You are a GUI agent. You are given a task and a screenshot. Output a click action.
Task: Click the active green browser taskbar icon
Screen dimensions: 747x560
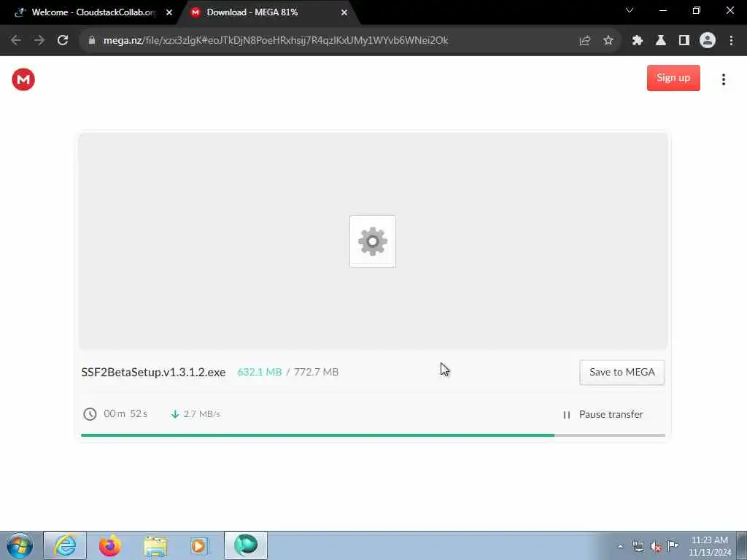pyautogui.click(x=246, y=545)
